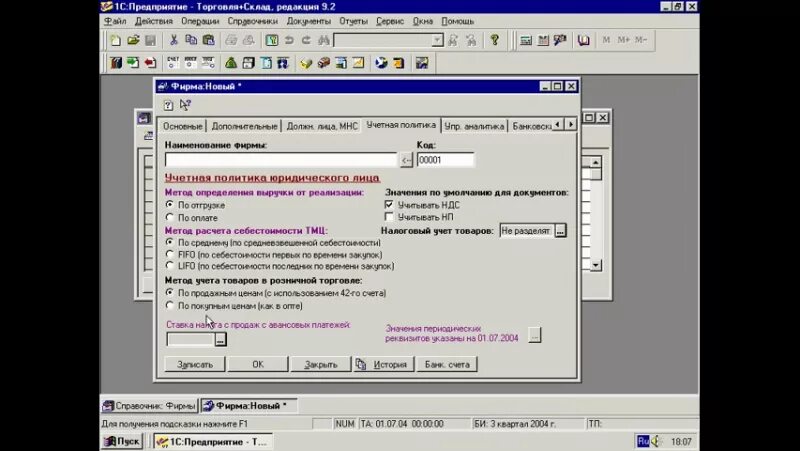
Task: Click the Redo arrow icon
Action: [x=306, y=40]
